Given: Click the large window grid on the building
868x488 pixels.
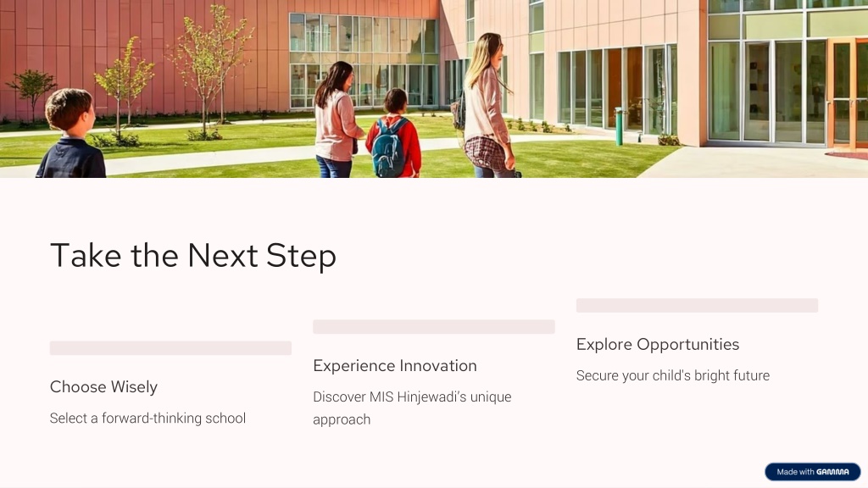Looking at the screenshot, I should click(364, 60).
